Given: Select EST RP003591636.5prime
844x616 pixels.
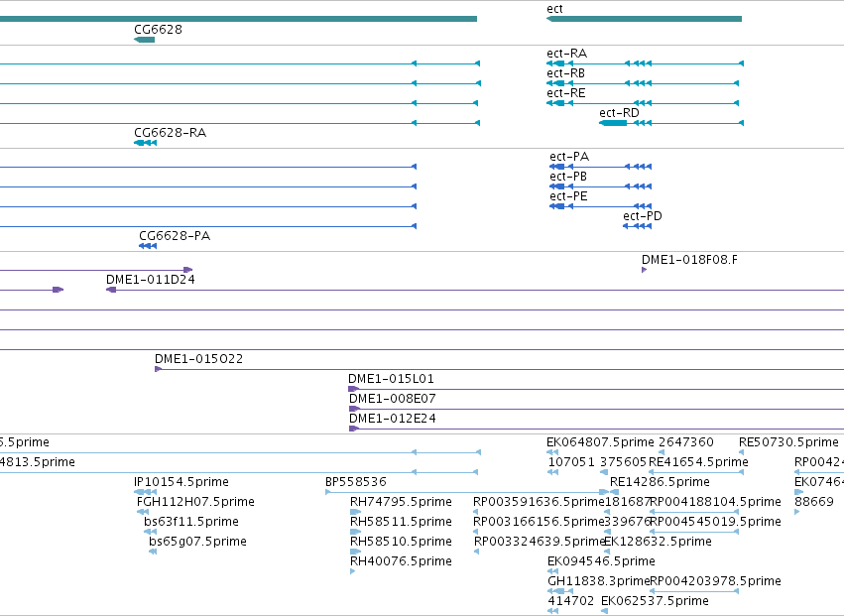Looking at the screenshot, I should tap(475, 512).
